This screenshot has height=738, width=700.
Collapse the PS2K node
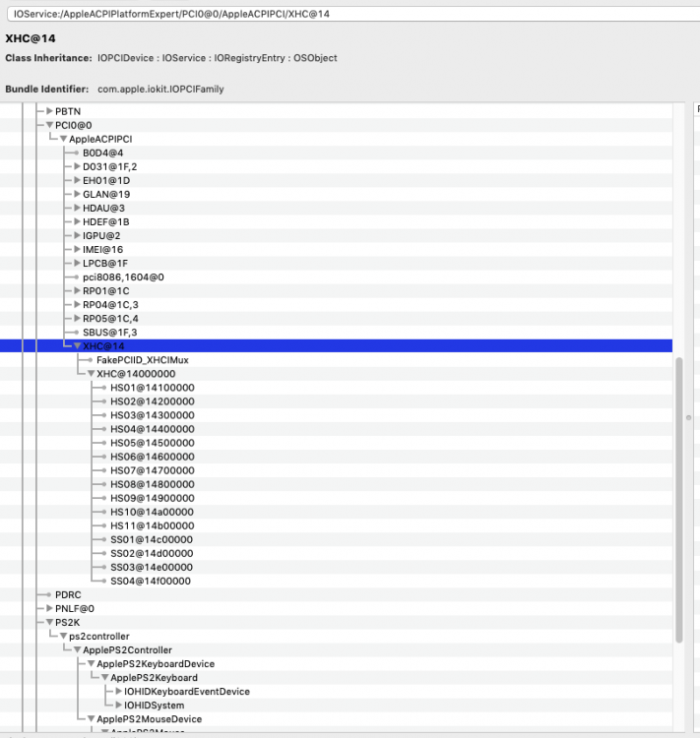[49, 622]
